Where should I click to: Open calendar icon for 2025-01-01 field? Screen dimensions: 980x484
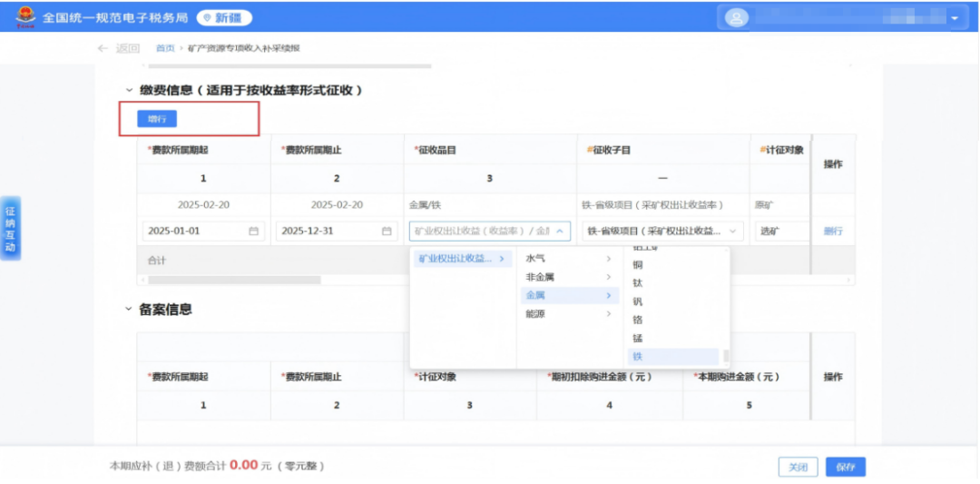click(x=254, y=232)
